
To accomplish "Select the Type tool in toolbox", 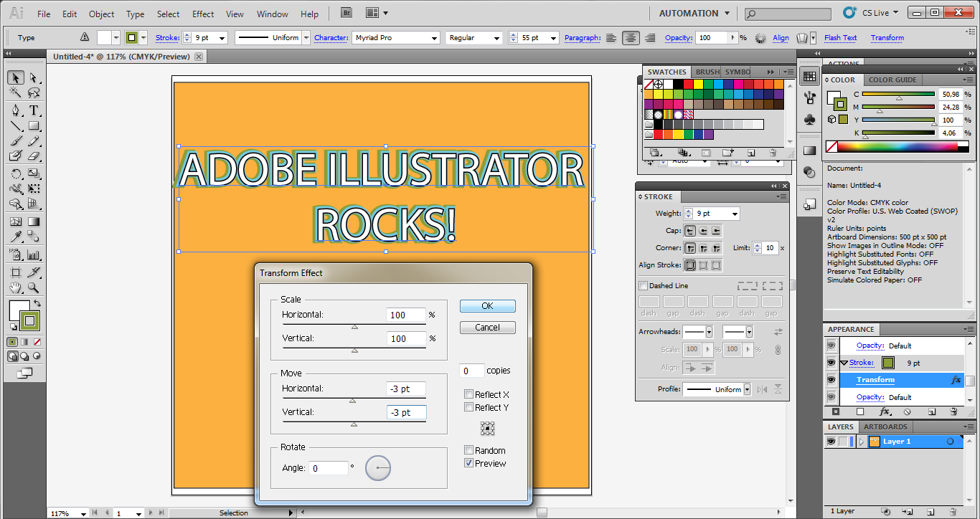I will tap(33, 110).
